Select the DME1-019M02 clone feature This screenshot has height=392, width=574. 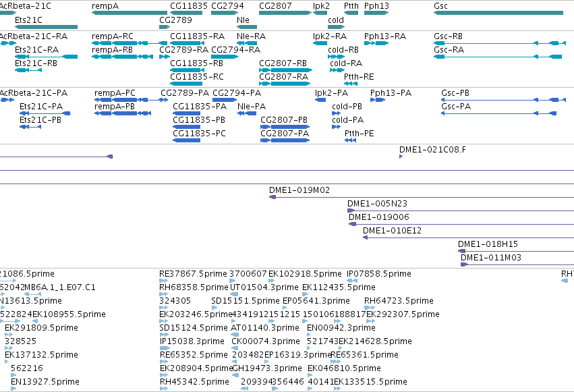(x=422, y=197)
